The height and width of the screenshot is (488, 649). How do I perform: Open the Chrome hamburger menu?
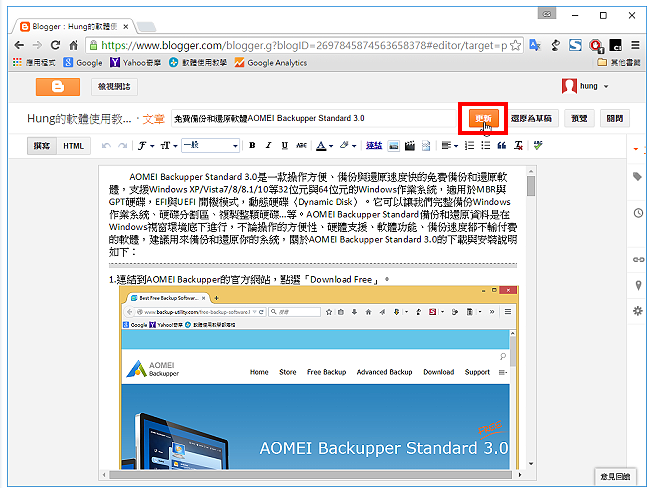635,45
